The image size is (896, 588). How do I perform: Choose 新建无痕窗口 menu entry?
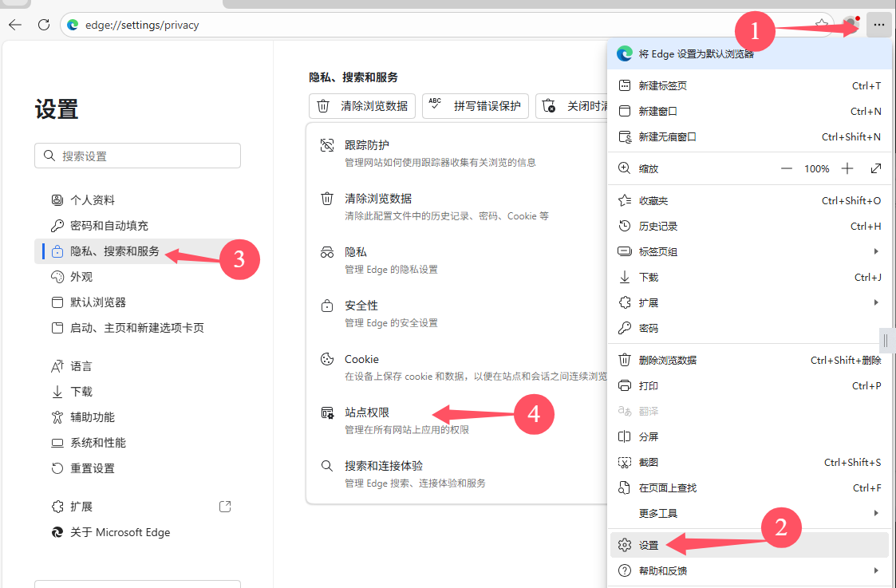(667, 136)
